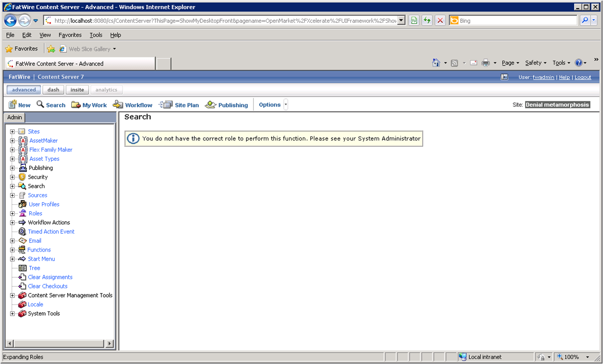603x364 pixels.
Task: Click the Site name Denial metamorphosis
Action: point(557,104)
